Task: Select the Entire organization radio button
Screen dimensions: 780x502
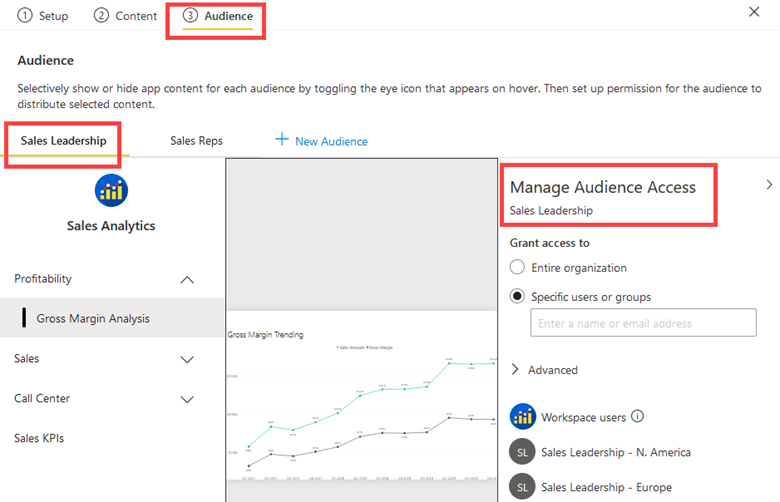Action: click(517, 267)
